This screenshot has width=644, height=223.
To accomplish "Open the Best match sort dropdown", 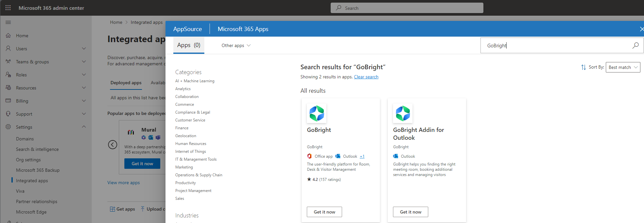I will coord(623,67).
